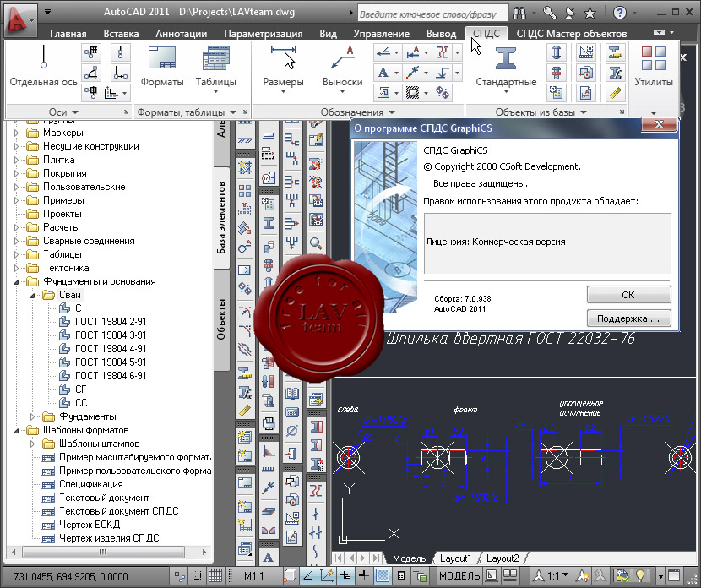The height and width of the screenshot is (588, 701).
Task: Click the Размеры dimension tool
Action: [283, 69]
